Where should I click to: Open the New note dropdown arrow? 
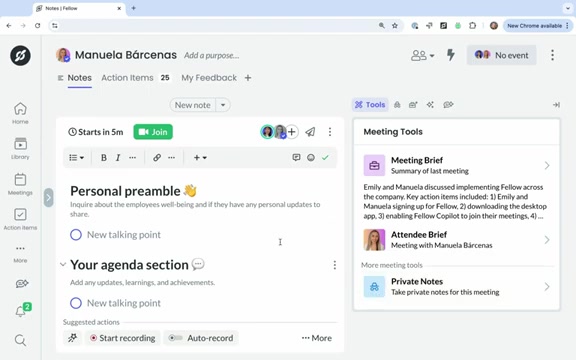223,105
